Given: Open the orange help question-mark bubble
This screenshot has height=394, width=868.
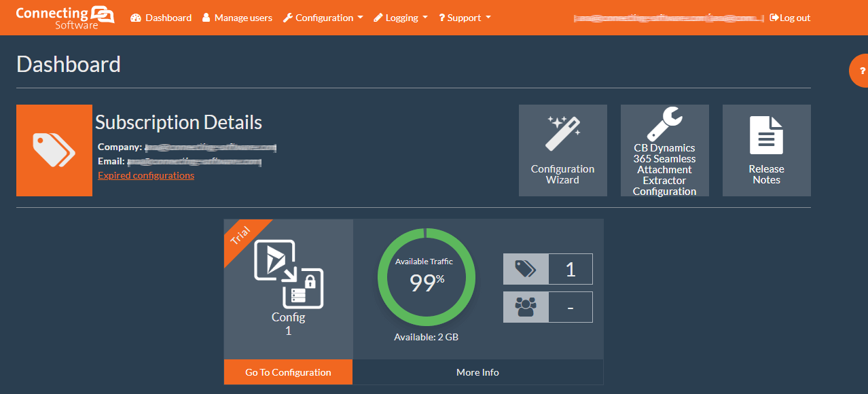Looking at the screenshot, I should tap(859, 71).
